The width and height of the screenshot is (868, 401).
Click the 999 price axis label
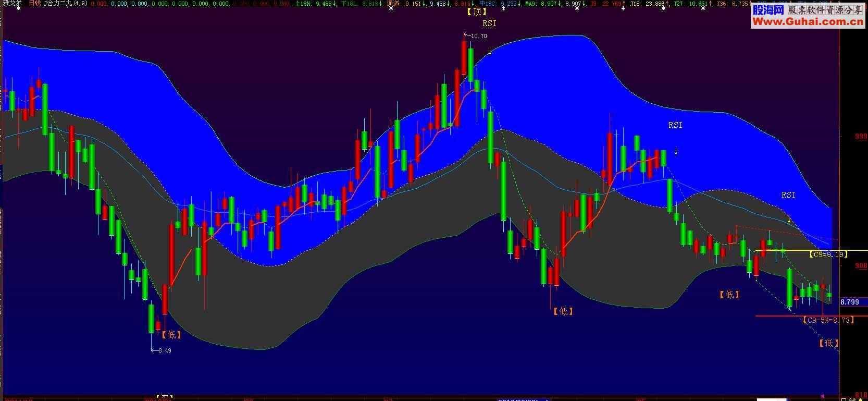[861, 136]
